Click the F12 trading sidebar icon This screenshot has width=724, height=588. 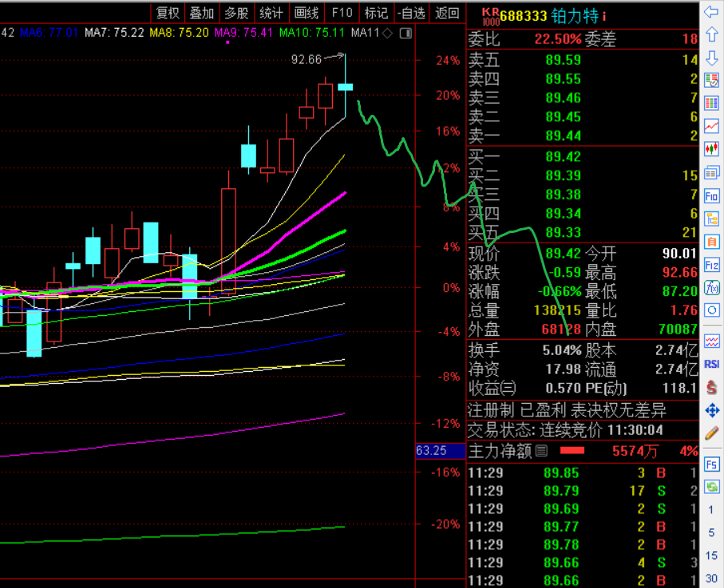click(711, 265)
